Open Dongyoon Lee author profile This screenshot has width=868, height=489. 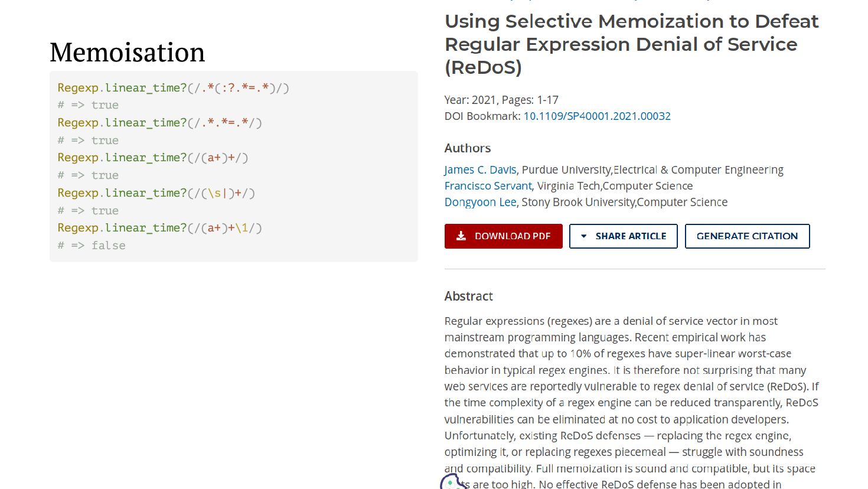480,202
